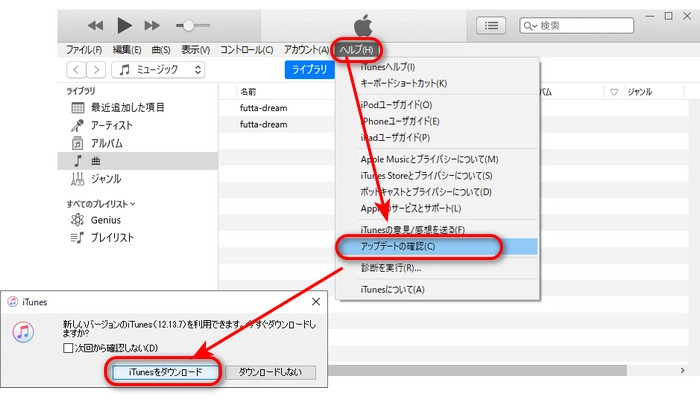Click the iTunesをダウンロード button
The image size is (700, 407).
(165, 372)
